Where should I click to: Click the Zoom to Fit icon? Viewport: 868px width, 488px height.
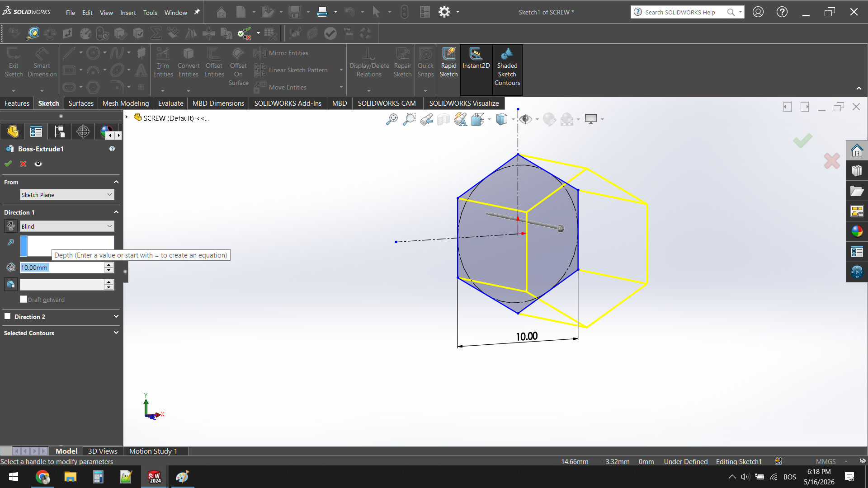tap(392, 119)
